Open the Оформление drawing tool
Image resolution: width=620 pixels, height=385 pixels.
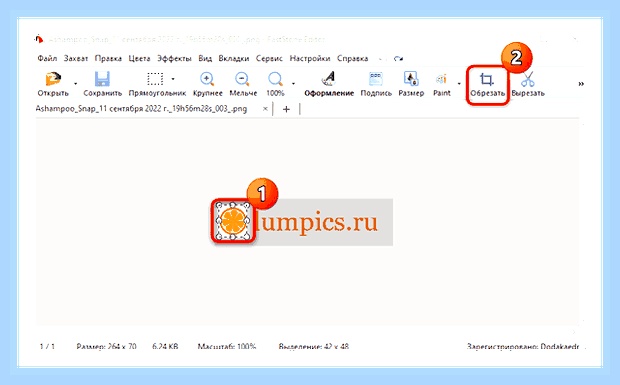pos(329,84)
